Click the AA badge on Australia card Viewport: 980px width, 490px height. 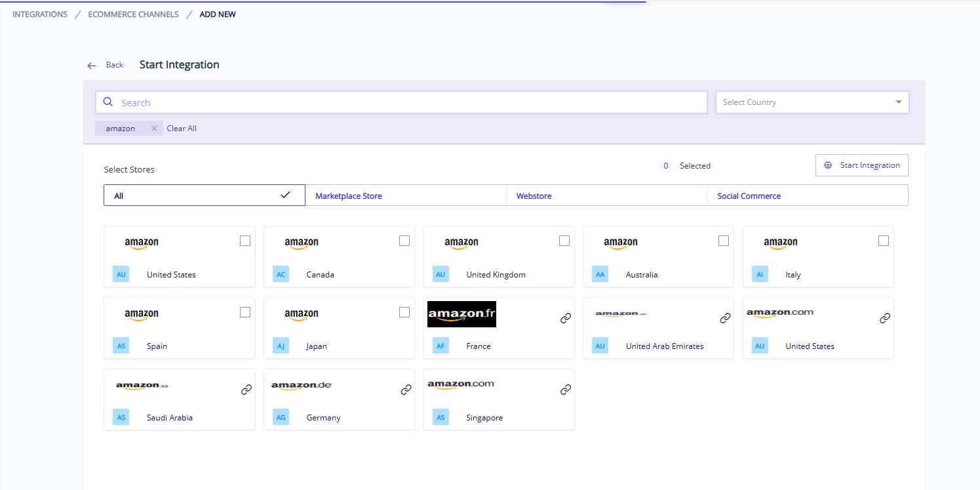point(600,274)
